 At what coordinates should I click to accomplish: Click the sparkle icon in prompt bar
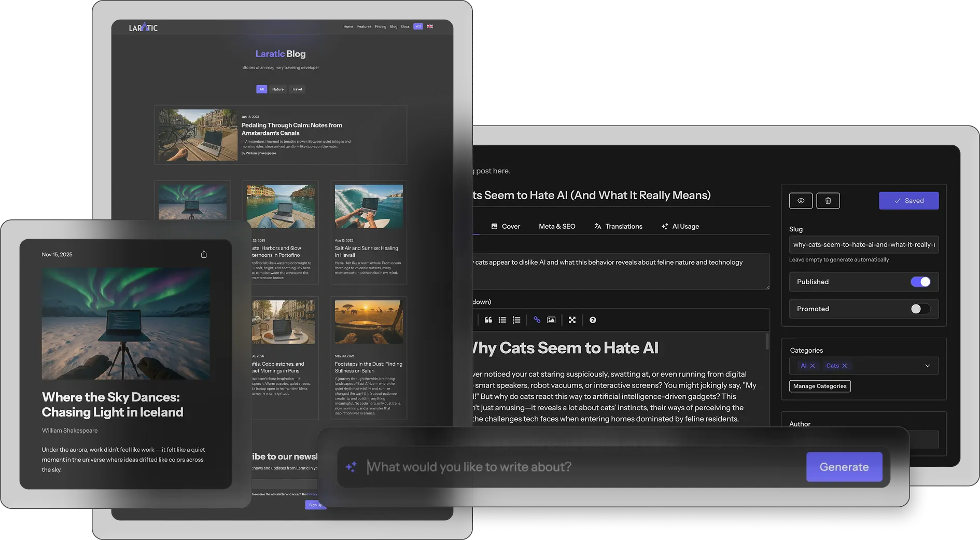tap(351, 467)
